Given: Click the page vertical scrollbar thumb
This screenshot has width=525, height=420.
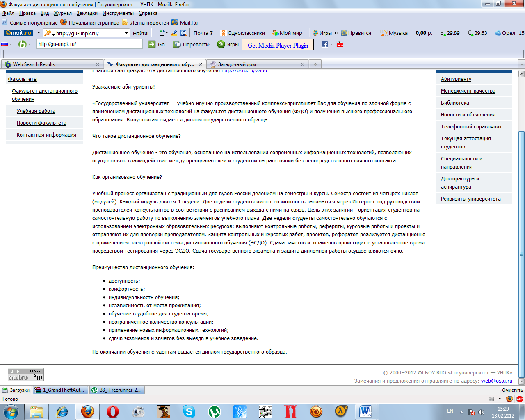Looking at the screenshot, I should pos(522,254).
